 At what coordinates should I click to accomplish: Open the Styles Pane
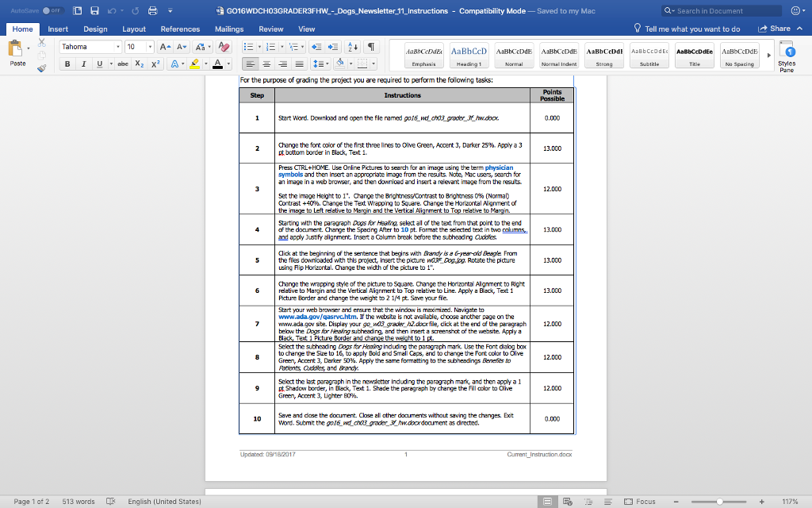[787, 57]
